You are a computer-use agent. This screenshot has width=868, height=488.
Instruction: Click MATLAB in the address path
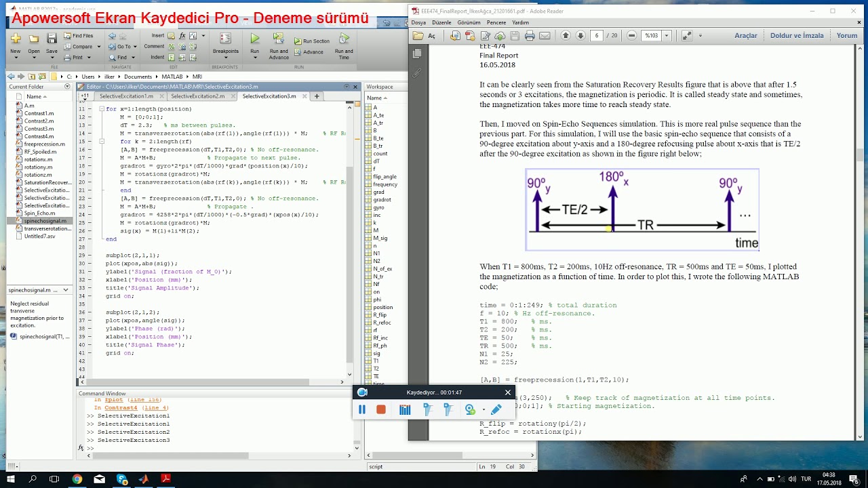coord(172,77)
